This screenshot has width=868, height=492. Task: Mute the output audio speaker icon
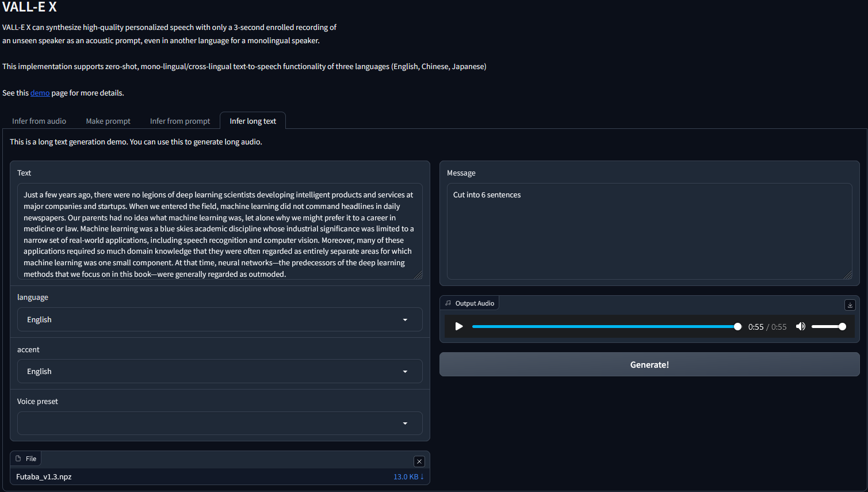800,327
